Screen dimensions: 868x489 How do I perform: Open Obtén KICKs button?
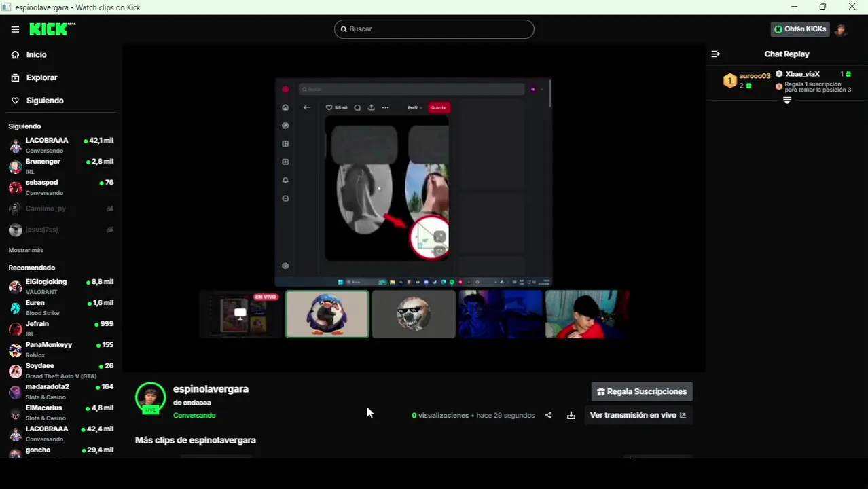tap(800, 29)
